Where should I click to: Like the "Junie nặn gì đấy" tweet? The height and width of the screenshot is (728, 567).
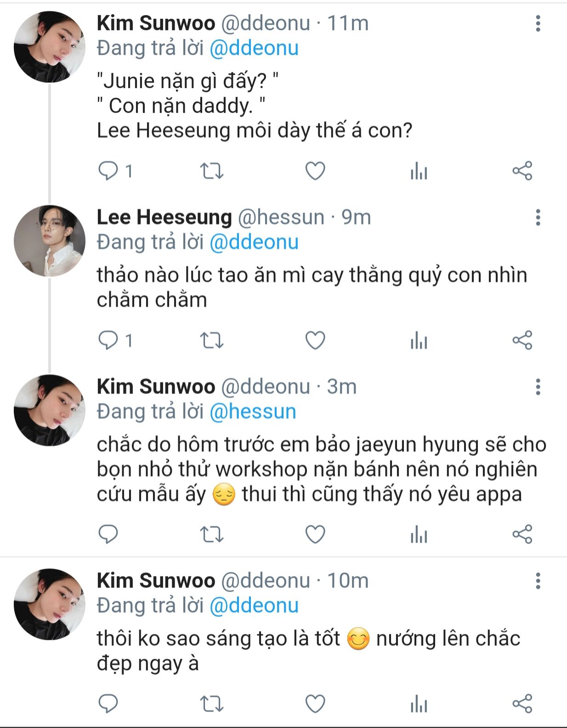tap(315, 171)
